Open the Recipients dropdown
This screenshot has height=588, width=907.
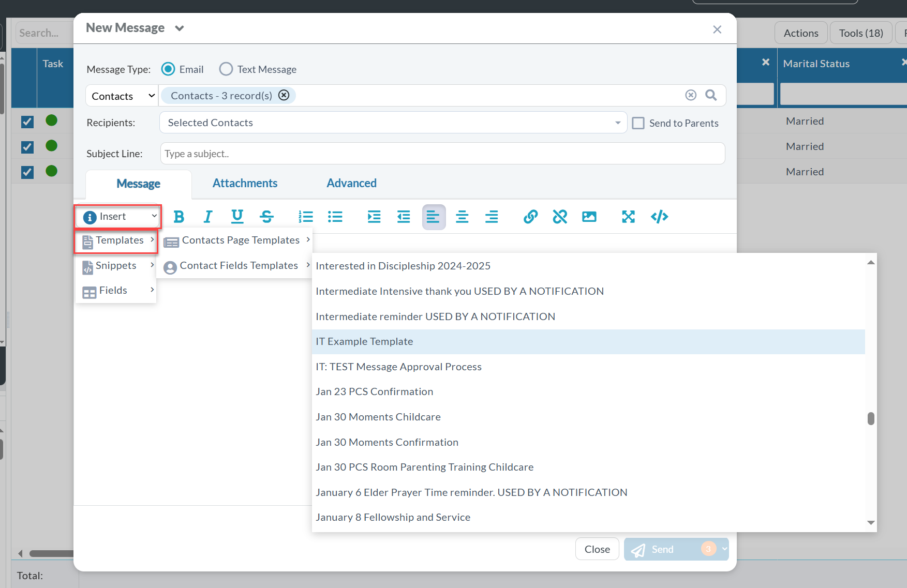(617, 123)
